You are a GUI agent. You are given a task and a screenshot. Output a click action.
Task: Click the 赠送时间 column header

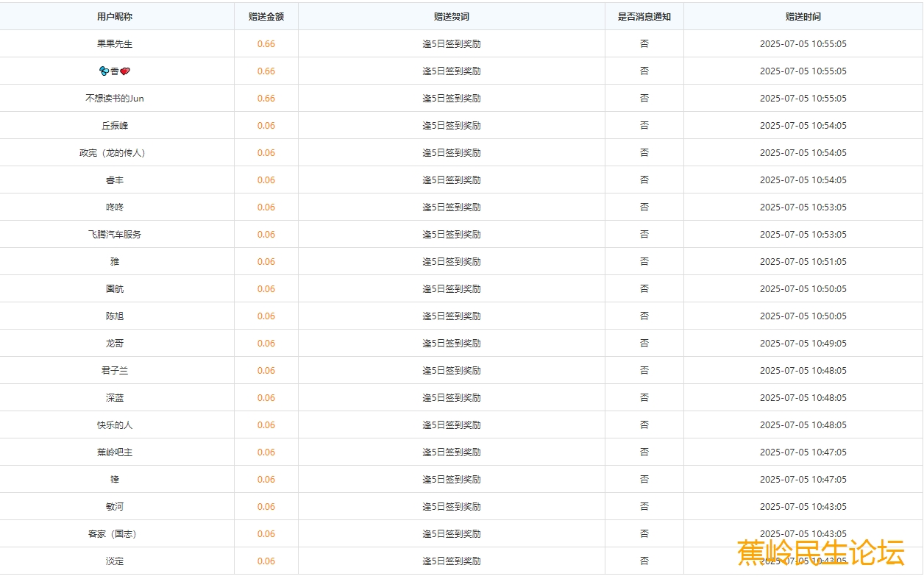point(803,17)
